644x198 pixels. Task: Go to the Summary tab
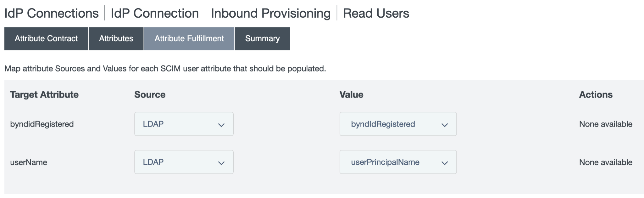coord(262,39)
